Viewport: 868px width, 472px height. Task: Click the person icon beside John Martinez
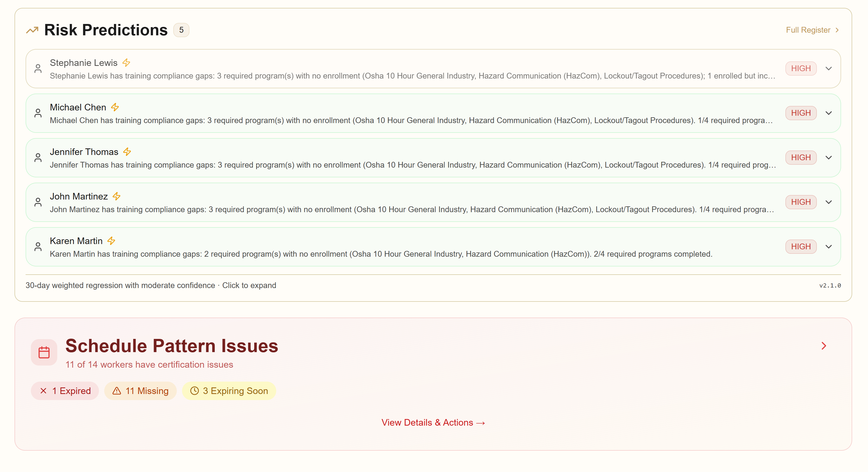38,202
